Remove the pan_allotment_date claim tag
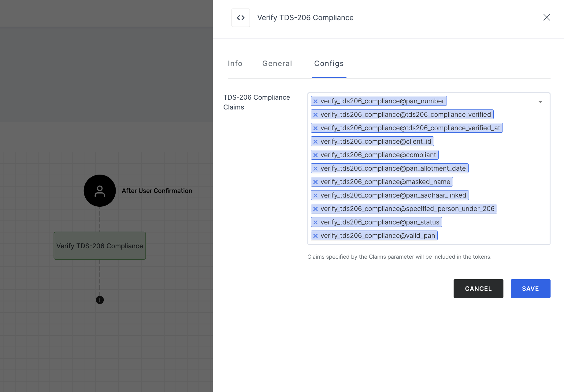 click(x=315, y=168)
